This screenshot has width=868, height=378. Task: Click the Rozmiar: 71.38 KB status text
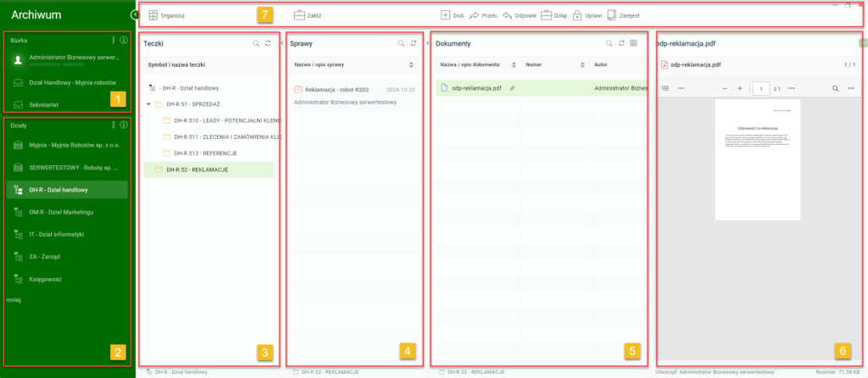coord(840,372)
